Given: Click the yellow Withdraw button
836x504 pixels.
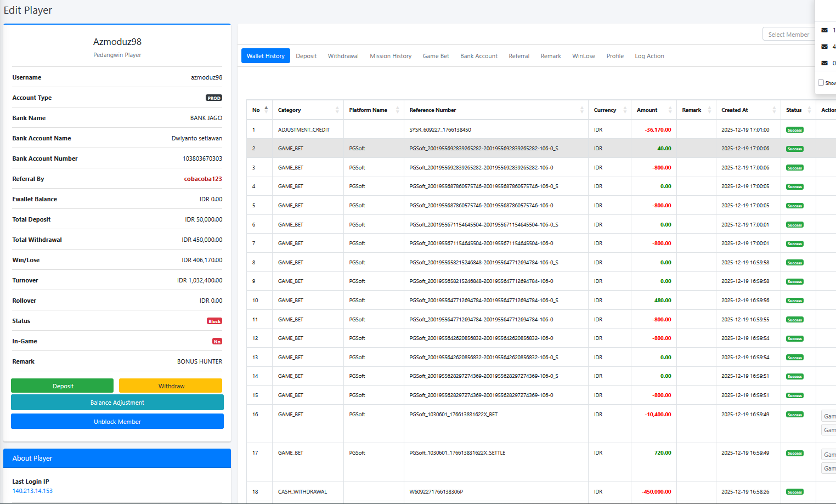Looking at the screenshot, I should pos(171,386).
